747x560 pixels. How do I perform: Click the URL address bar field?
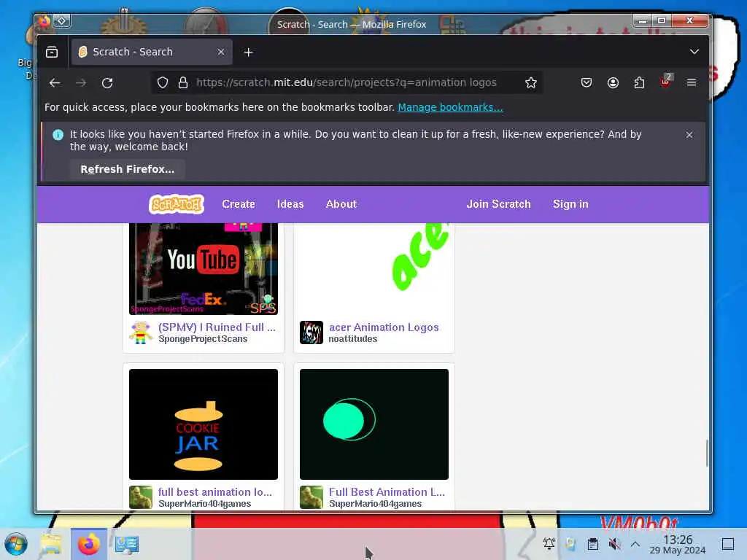pos(347,82)
